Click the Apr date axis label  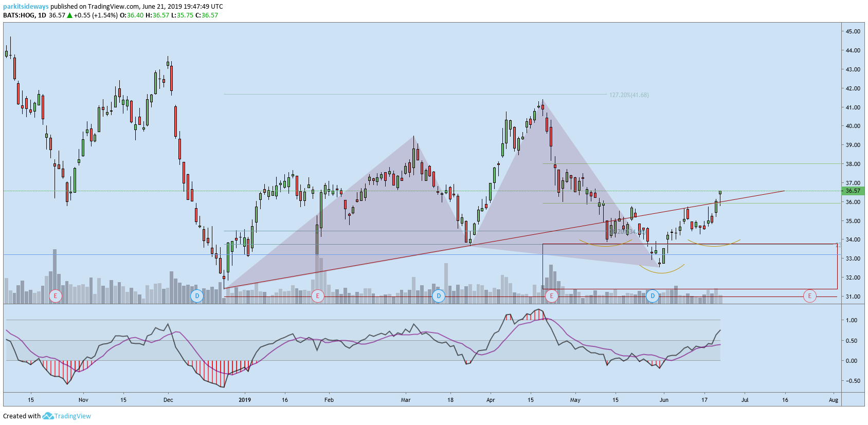pos(491,400)
